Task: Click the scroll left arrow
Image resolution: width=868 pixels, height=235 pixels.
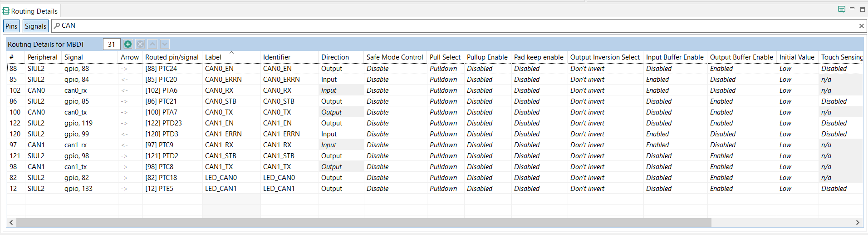Action: [x=11, y=222]
